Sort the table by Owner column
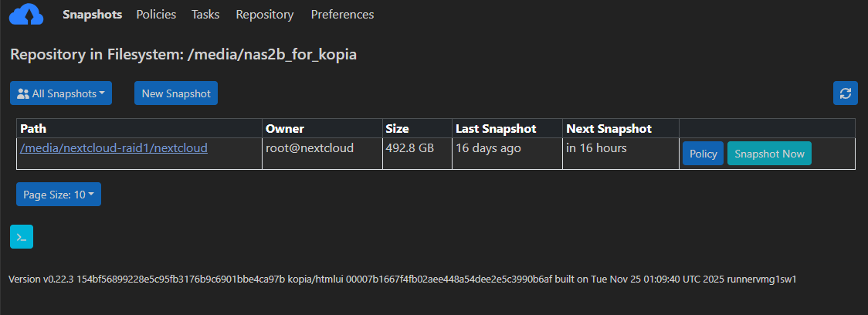This screenshot has height=315, width=868. [285, 128]
